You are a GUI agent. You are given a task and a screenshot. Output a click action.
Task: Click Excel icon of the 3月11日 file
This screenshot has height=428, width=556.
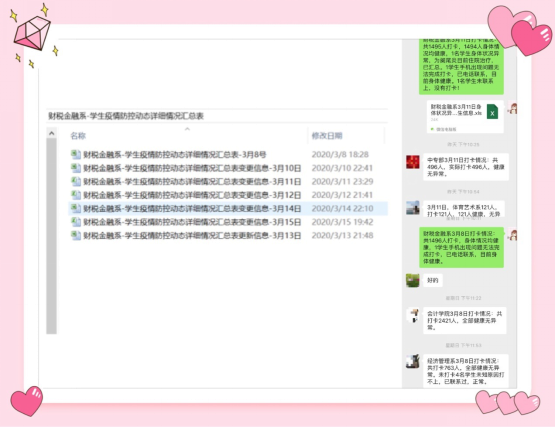coord(76,181)
